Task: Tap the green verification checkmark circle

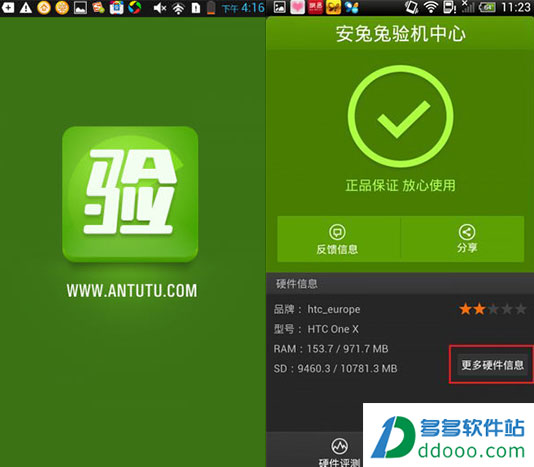Action: (x=400, y=117)
